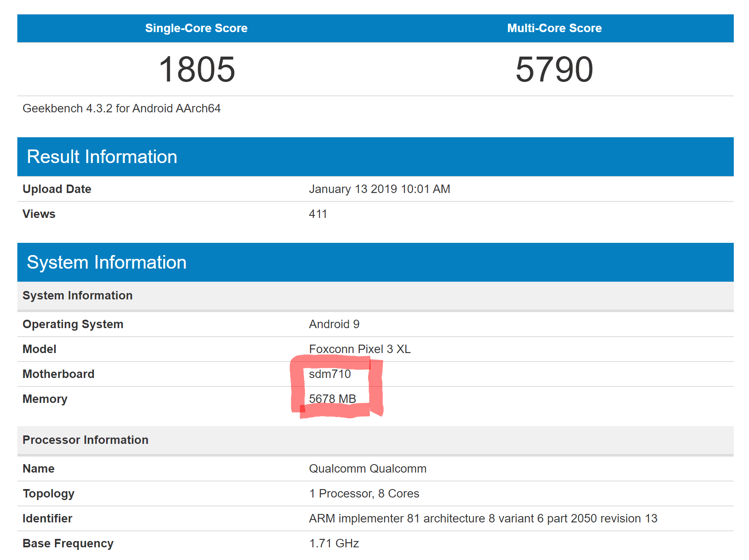
Task: Click the Identifier label
Action: (x=47, y=519)
